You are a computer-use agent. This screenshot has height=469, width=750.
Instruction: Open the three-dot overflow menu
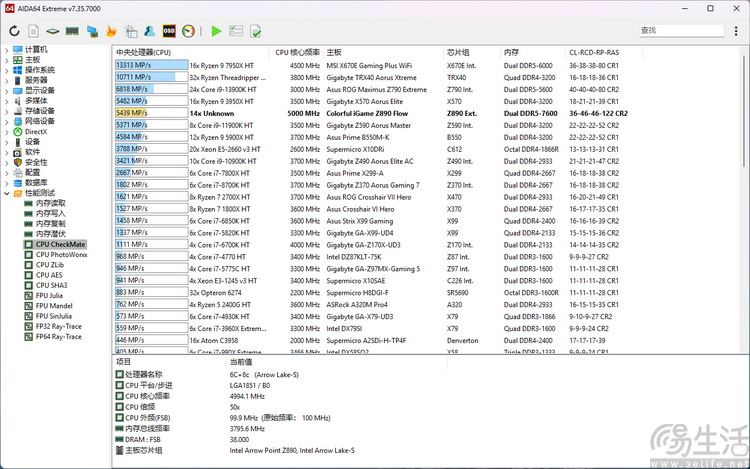736,31
